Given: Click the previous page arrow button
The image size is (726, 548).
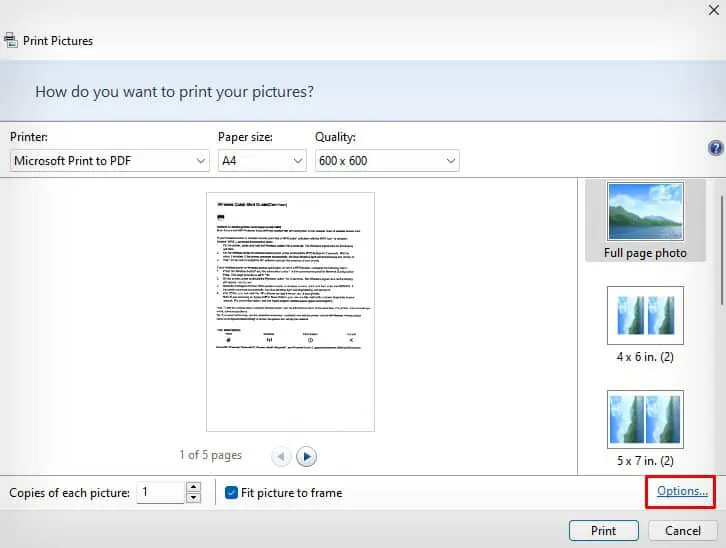Looking at the screenshot, I should 281,456.
